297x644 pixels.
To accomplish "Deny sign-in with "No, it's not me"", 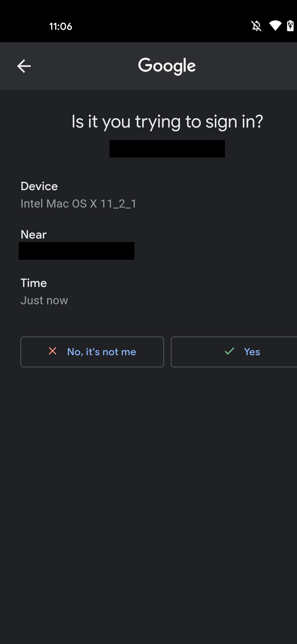I will (x=92, y=352).
